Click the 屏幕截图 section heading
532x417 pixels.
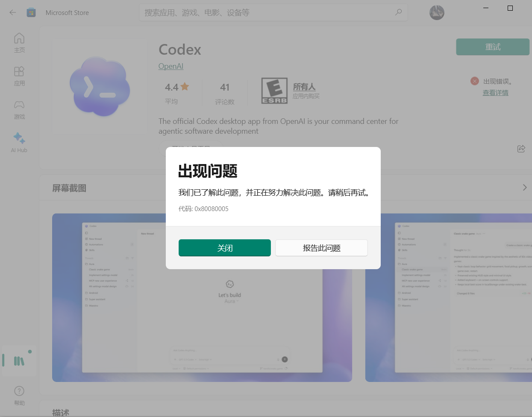pos(69,188)
